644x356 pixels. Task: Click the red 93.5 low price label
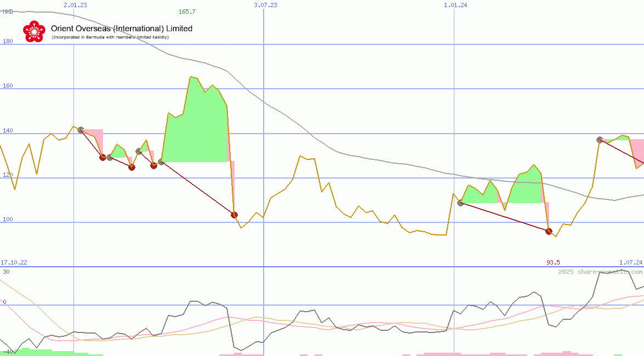pos(553,262)
